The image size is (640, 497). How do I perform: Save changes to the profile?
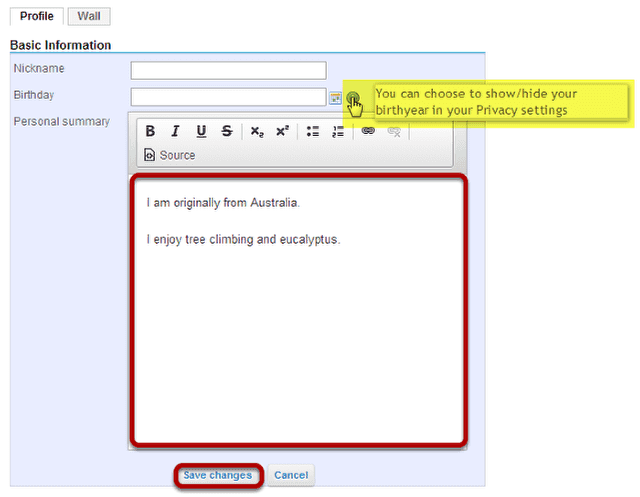pyautogui.click(x=218, y=475)
